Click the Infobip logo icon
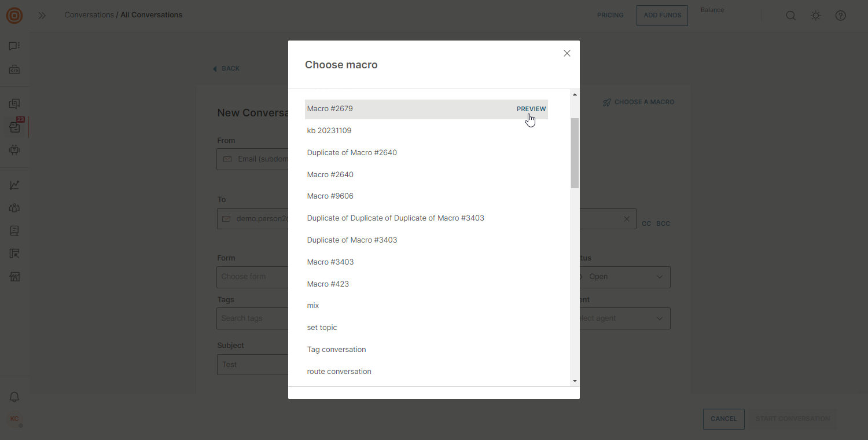The height and width of the screenshot is (440, 868). coord(14,16)
